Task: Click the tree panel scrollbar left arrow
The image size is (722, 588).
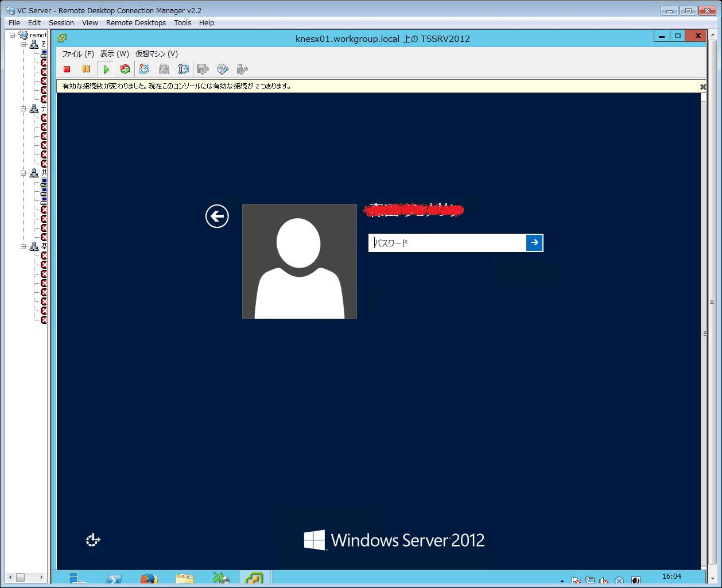Action: [x=9, y=577]
